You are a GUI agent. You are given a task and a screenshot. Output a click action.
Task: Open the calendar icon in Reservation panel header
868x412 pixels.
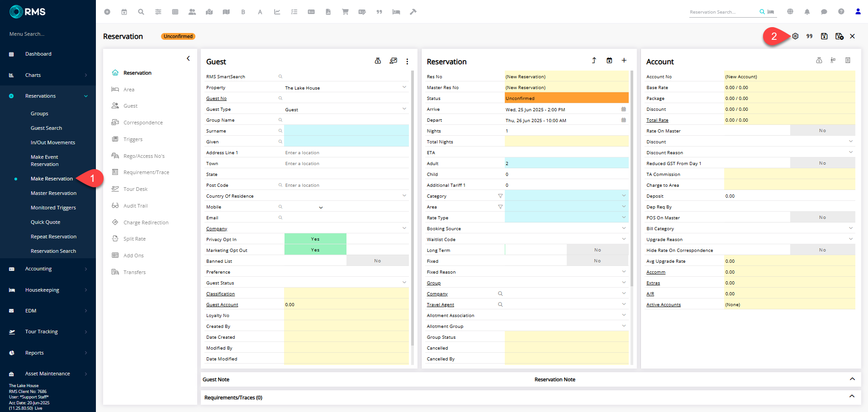pyautogui.click(x=609, y=61)
